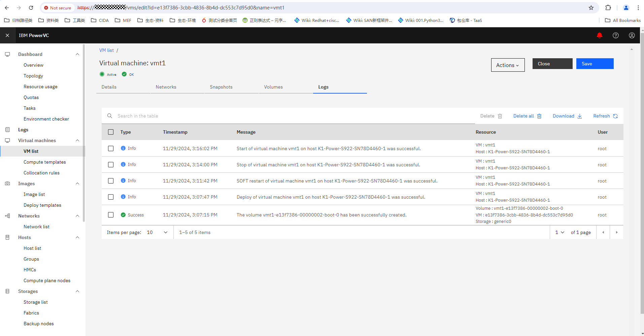Collapse the Networks section chevron
Screen dimensions: 644x336
coord(77,216)
